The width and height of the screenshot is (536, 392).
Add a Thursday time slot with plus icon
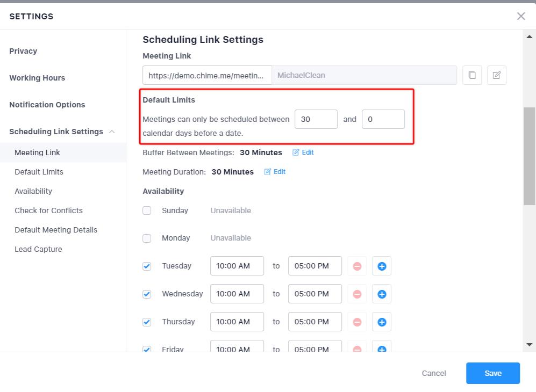(x=382, y=322)
